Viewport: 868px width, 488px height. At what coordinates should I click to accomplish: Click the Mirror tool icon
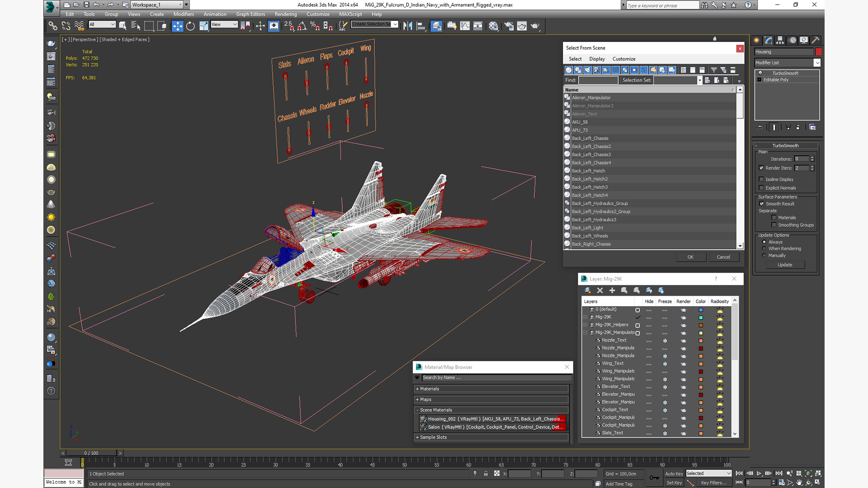click(x=408, y=26)
